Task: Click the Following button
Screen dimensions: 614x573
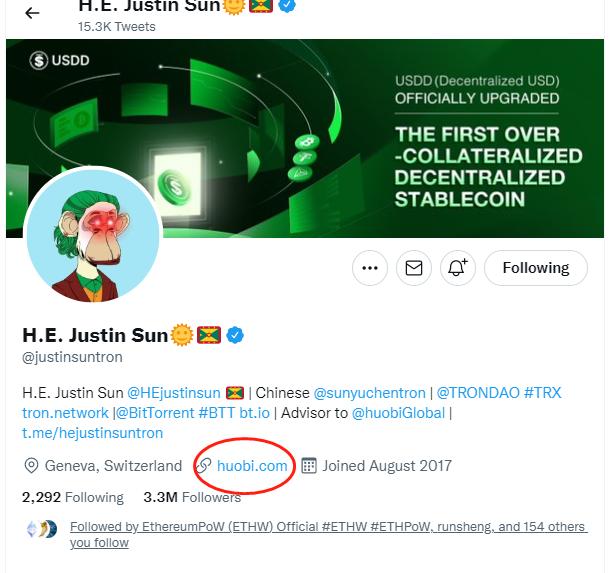Action: pos(535,268)
